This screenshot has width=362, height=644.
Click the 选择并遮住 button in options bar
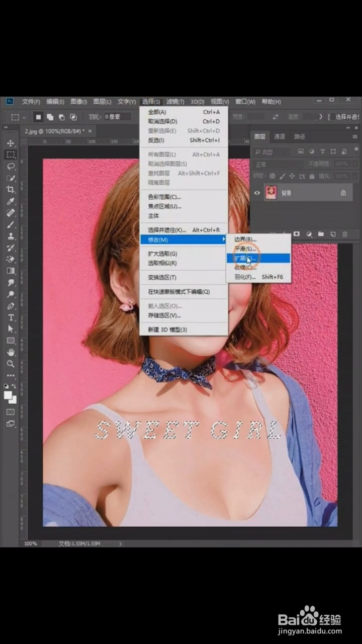[x=347, y=117]
